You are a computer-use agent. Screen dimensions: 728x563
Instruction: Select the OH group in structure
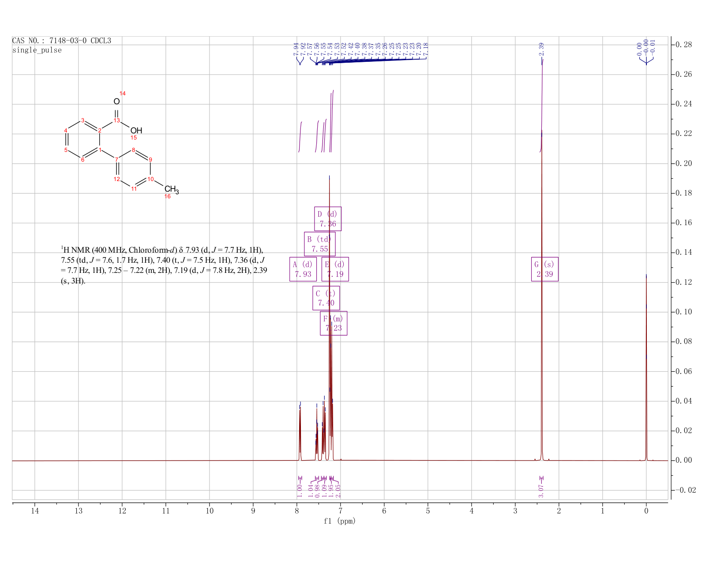pyautogui.click(x=136, y=131)
